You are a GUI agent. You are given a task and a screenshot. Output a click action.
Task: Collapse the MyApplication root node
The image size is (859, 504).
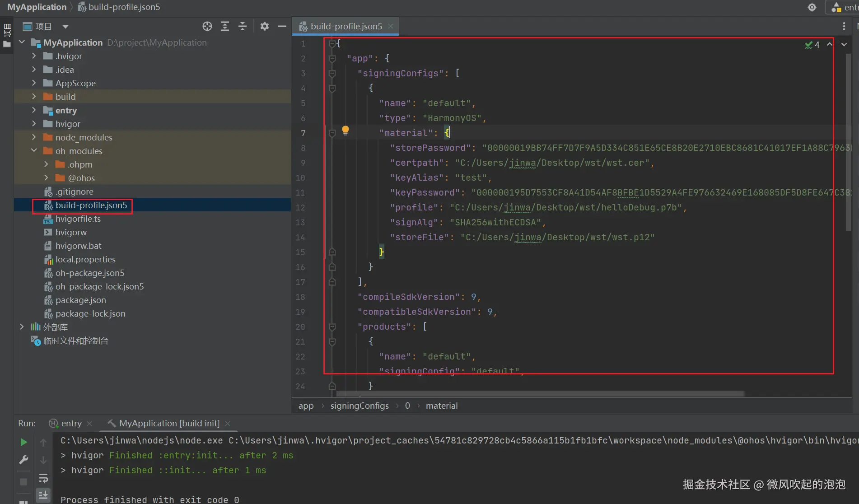[x=22, y=42]
